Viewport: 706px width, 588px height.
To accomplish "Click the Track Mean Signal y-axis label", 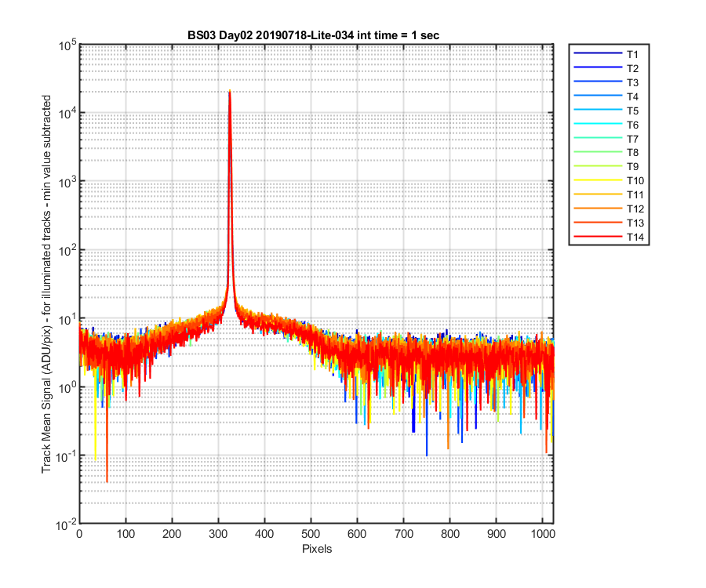I will pos(46,284).
